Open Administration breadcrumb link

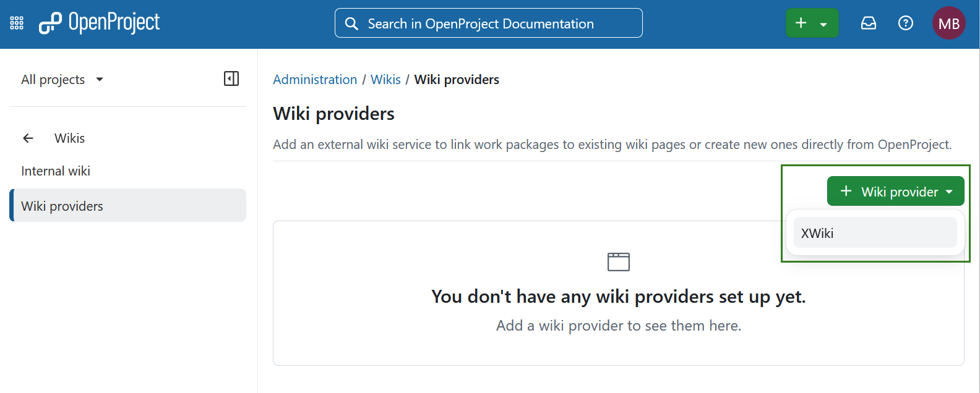click(x=315, y=80)
